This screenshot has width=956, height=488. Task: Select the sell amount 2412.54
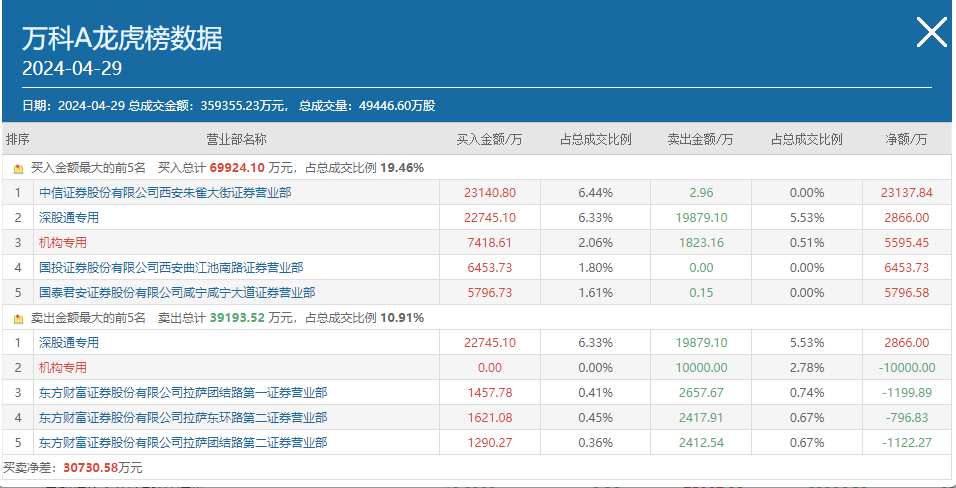pyautogui.click(x=701, y=443)
